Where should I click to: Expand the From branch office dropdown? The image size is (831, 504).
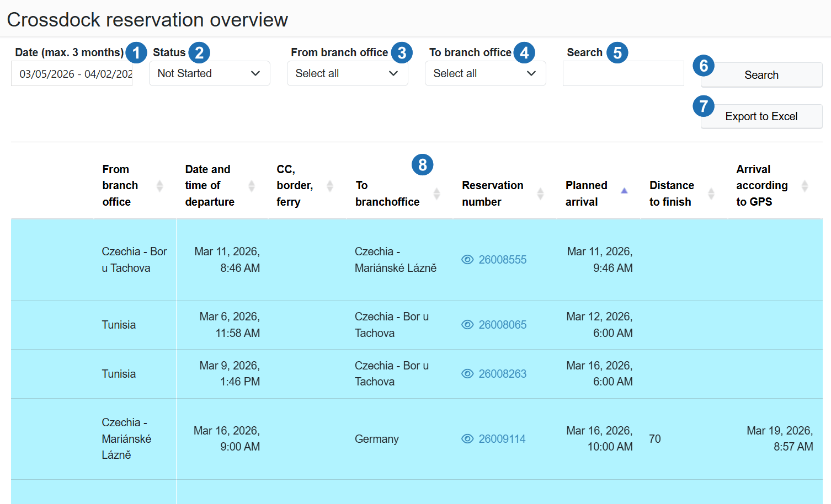coord(347,73)
